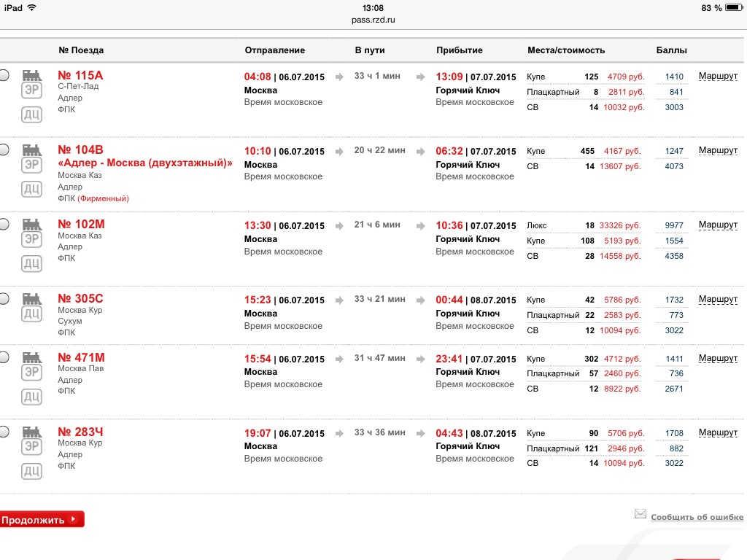Click the envelope icon near error report
Image resolution: width=747 pixels, height=560 pixels.
click(640, 514)
